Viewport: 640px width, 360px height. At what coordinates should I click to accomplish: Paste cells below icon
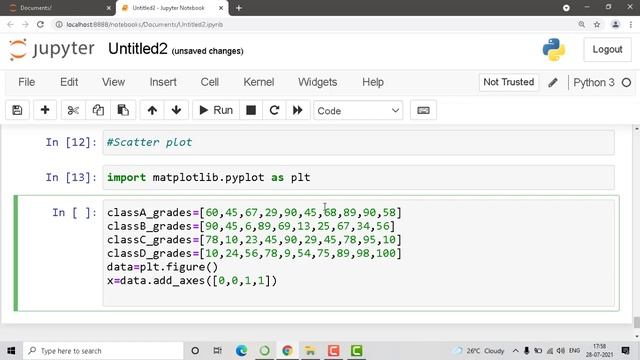click(123, 110)
